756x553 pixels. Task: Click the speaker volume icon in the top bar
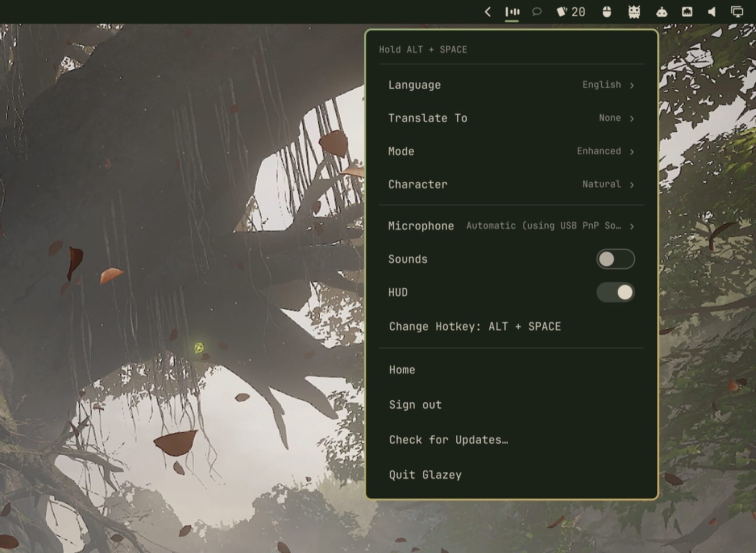(x=712, y=12)
